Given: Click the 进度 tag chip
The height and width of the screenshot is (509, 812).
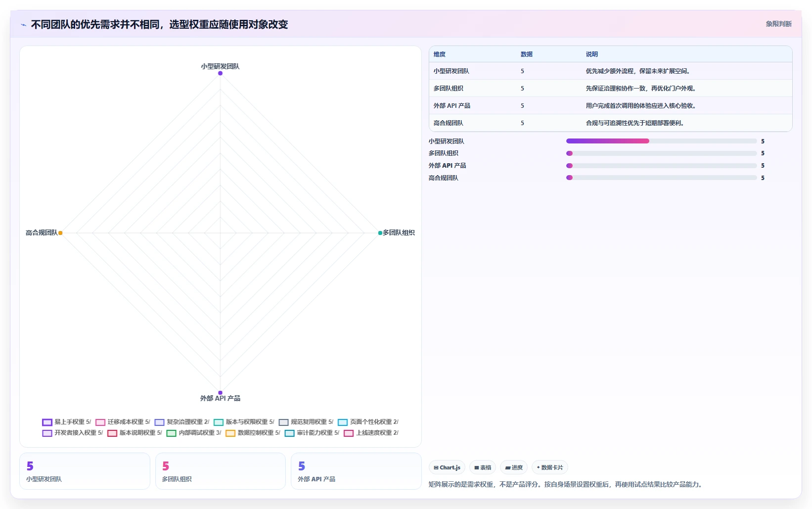Looking at the screenshot, I should point(514,467).
